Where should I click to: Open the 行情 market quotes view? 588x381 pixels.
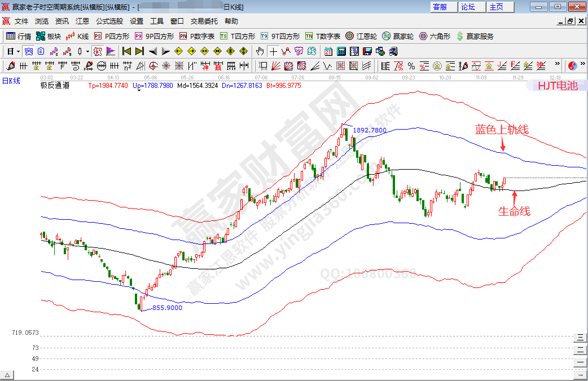click(18, 36)
